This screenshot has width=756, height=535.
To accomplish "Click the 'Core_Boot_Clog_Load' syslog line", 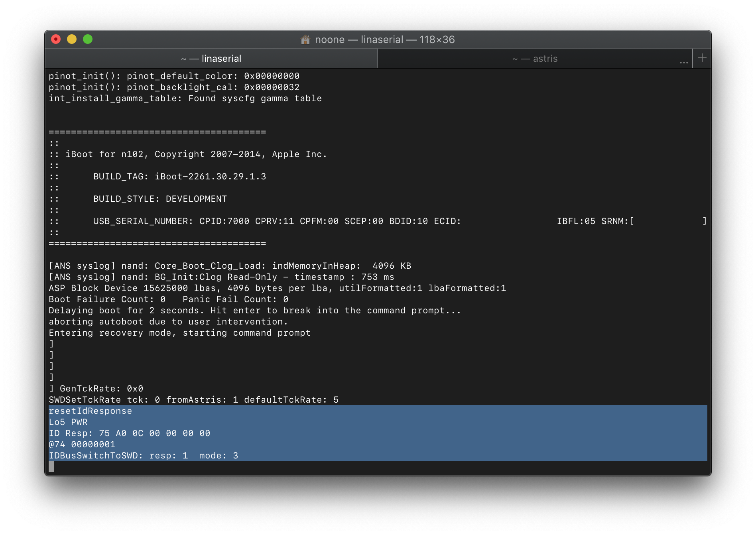I will pos(230,266).
